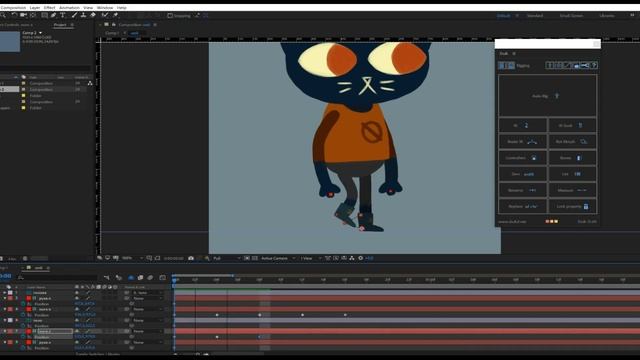Click the timeline layer search field
640x360 pixels.
[57, 278]
